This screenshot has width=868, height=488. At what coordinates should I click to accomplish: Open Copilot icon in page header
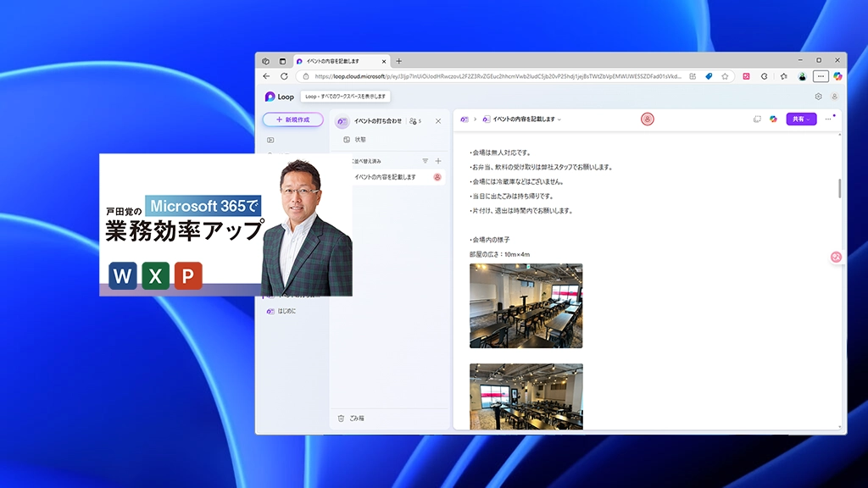[773, 119]
